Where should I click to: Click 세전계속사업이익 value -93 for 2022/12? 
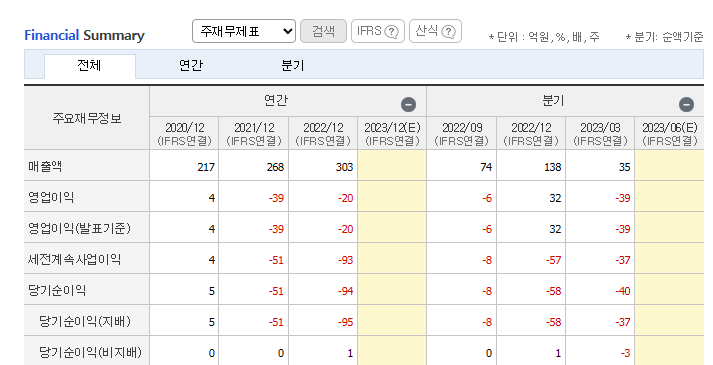[345, 260]
